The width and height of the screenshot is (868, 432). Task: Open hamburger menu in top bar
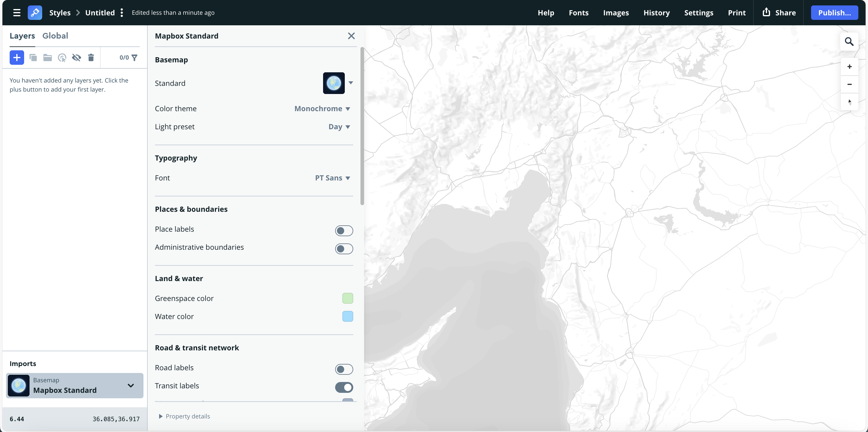(17, 13)
